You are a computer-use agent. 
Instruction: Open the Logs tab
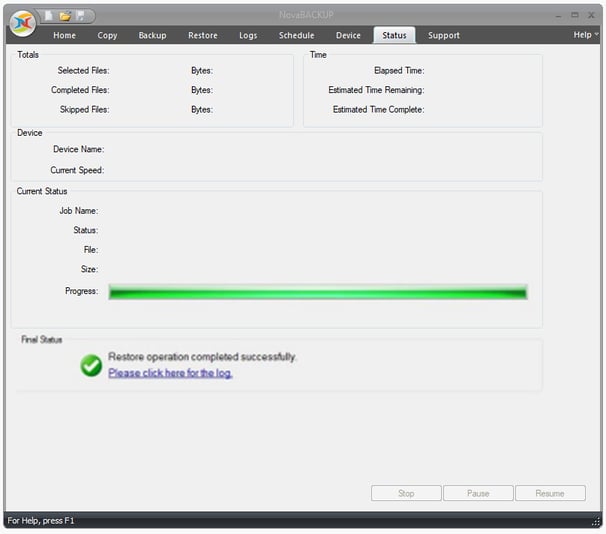coord(248,35)
